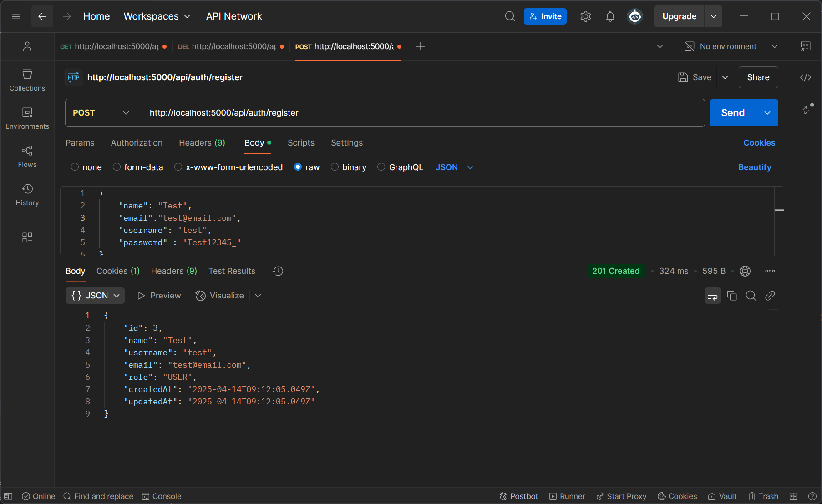Open Collections in the sidebar
This screenshot has width=822, height=504.
pos(27,80)
